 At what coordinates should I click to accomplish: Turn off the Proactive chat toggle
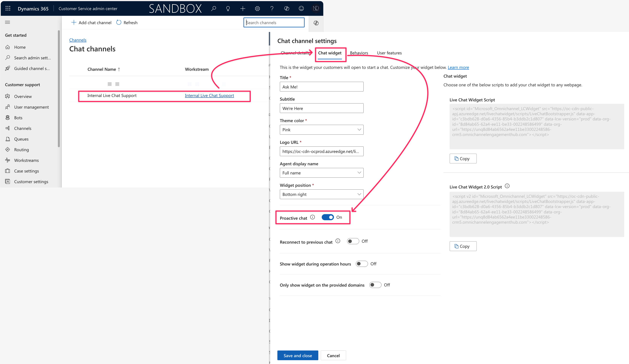(327, 217)
